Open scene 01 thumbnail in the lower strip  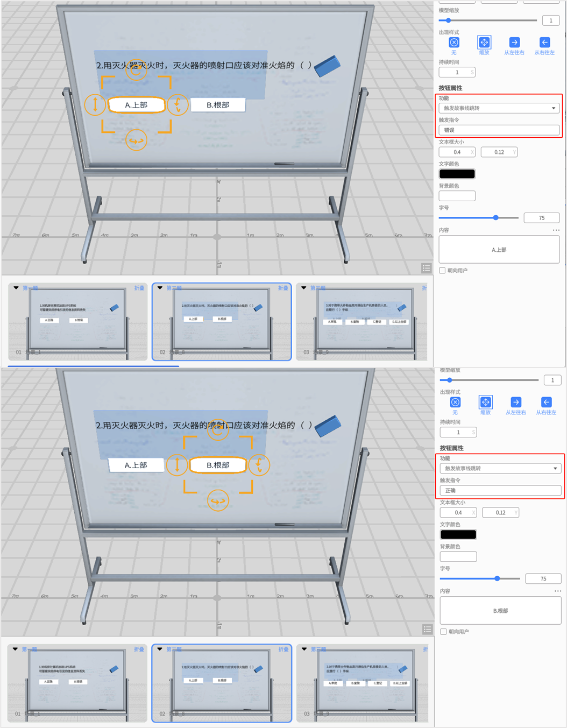coord(78,684)
